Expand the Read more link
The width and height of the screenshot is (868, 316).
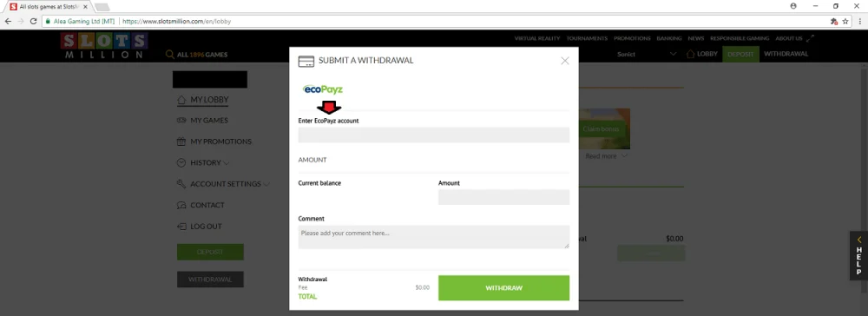point(606,156)
